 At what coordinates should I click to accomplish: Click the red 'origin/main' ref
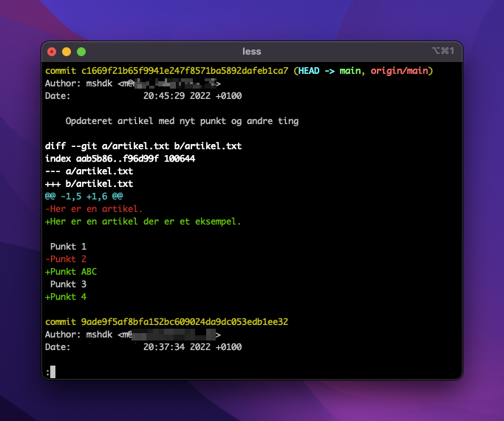point(399,71)
